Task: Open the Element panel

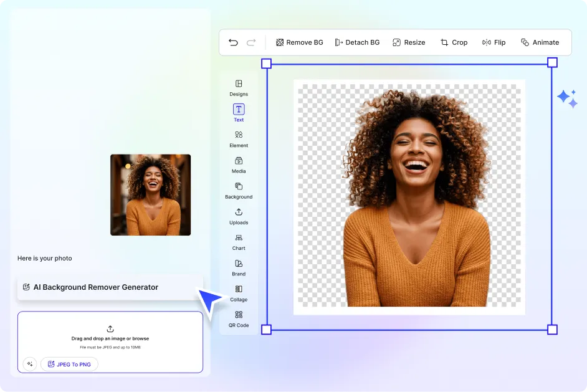Action: click(239, 139)
